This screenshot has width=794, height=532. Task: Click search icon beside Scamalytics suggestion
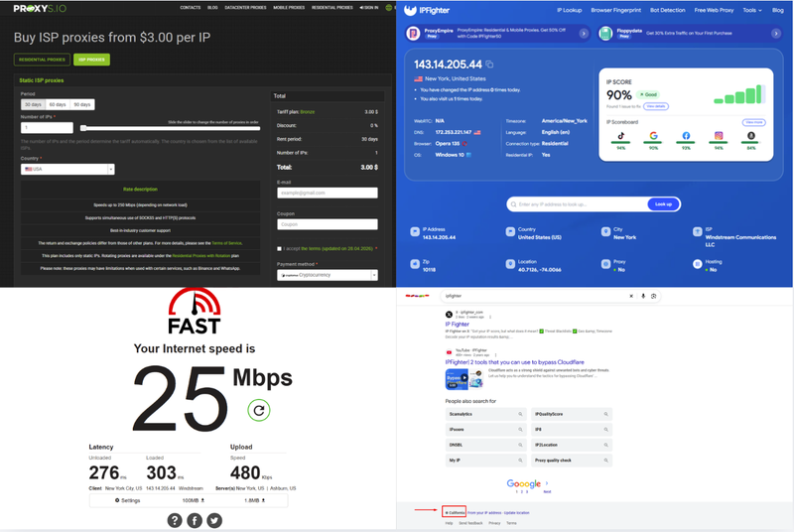(x=520, y=414)
